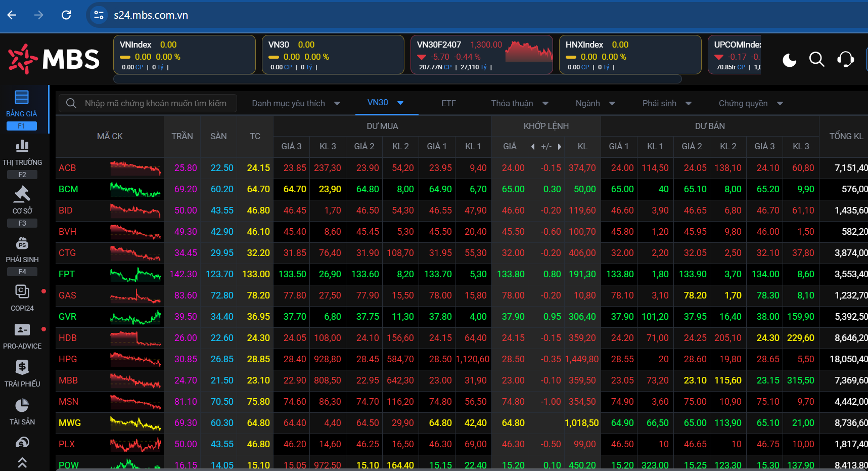The height and width of the screenshot is (471, 868).
Task: Click the GAS intraday sparkline chart
Action: [135, 295]
